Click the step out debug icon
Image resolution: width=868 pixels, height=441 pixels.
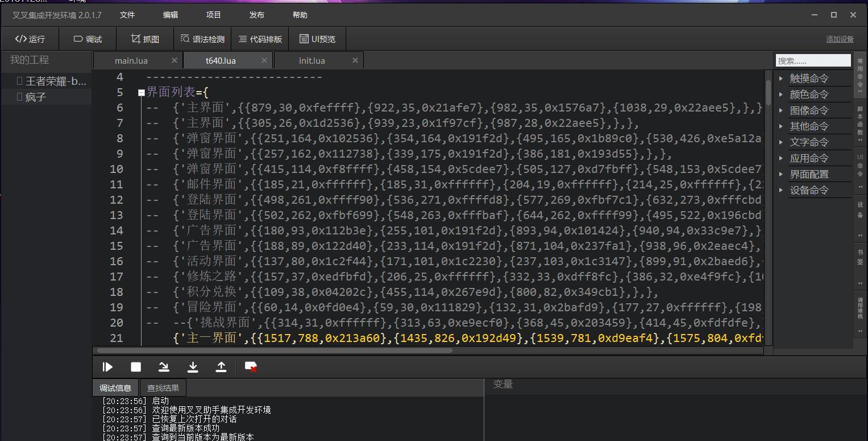pos(221,368)
